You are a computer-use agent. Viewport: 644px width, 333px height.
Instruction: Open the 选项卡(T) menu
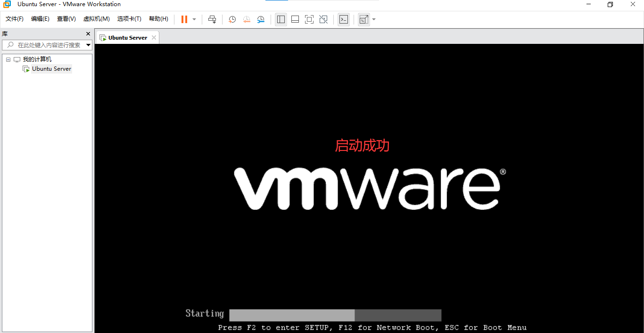(129, 19)
